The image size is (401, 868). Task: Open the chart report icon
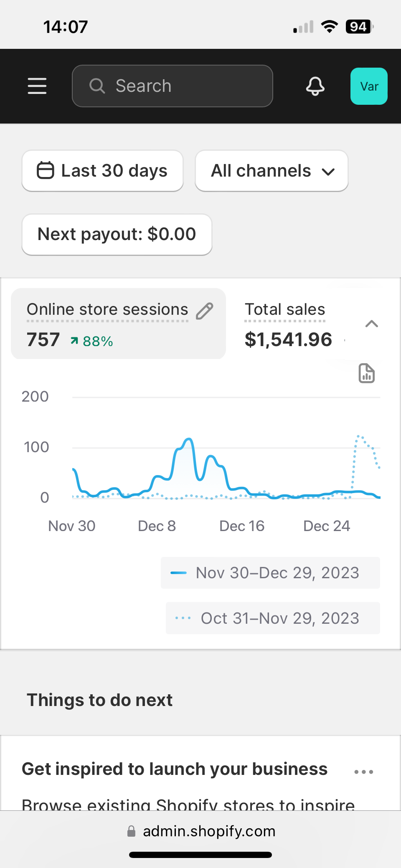[366, 373]
